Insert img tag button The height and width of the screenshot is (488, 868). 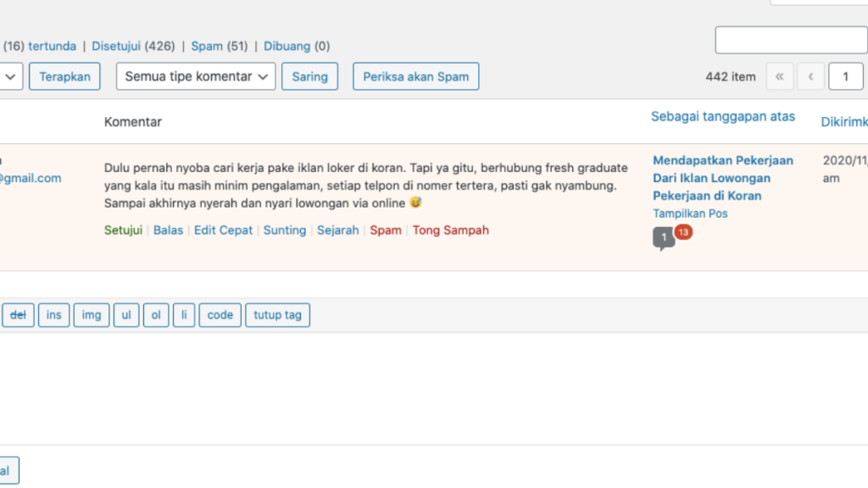[x=92, y=315]
